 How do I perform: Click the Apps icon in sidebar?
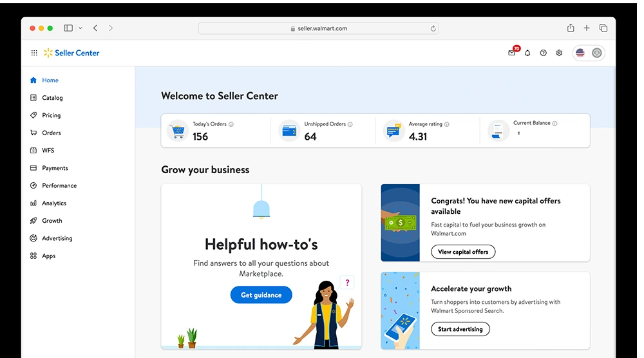33,256
